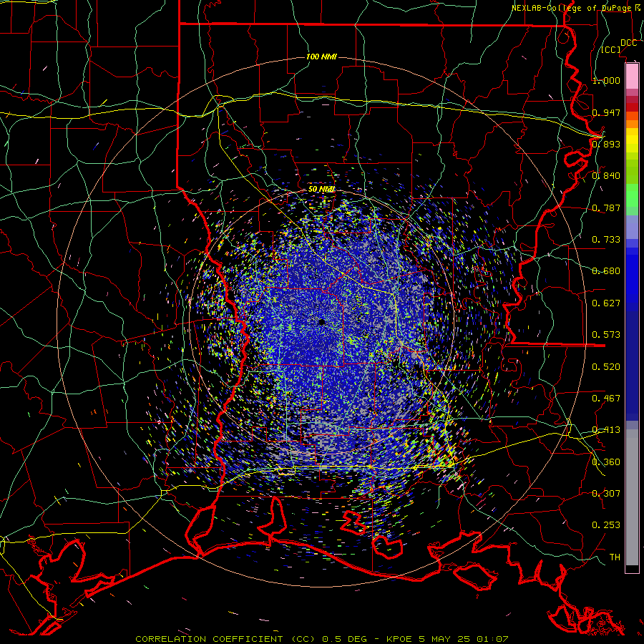Pick the lavender color bar segment
Image resolution: width=644 pixels, height=644 pixels.
[632, 227]
